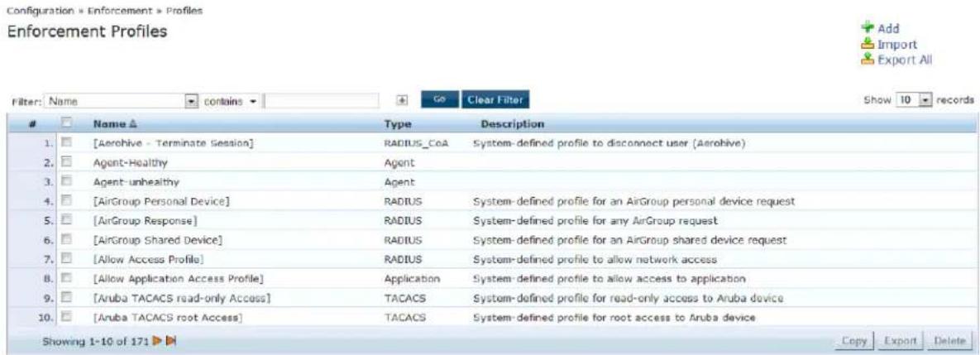Click the Copy button
The height and width of the screenshot is (355, 980).
click(x=853, y=341)
